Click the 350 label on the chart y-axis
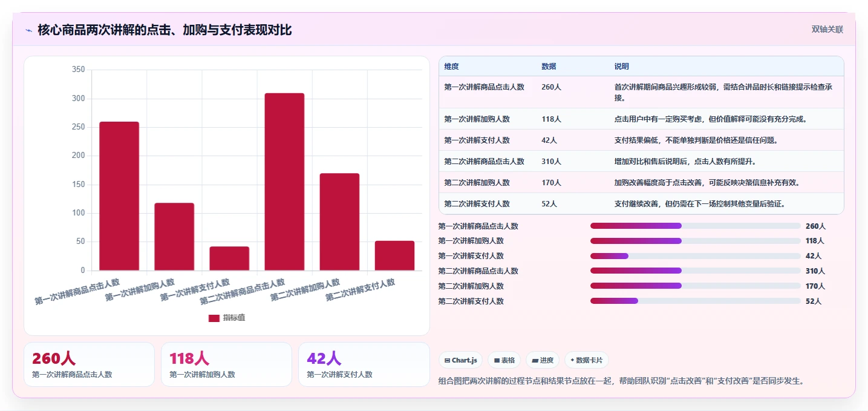The image size is (868, 411). [x=79, y=70]
